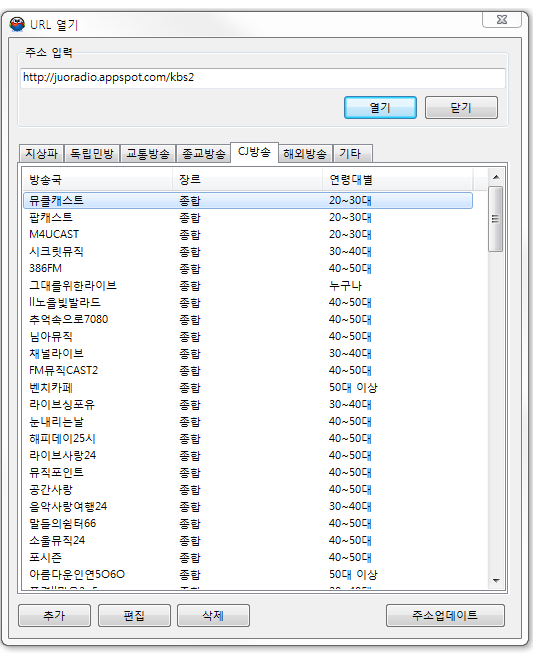Select the 채널라이브 row
Viewport: 535px width, 660px height.
248,354
